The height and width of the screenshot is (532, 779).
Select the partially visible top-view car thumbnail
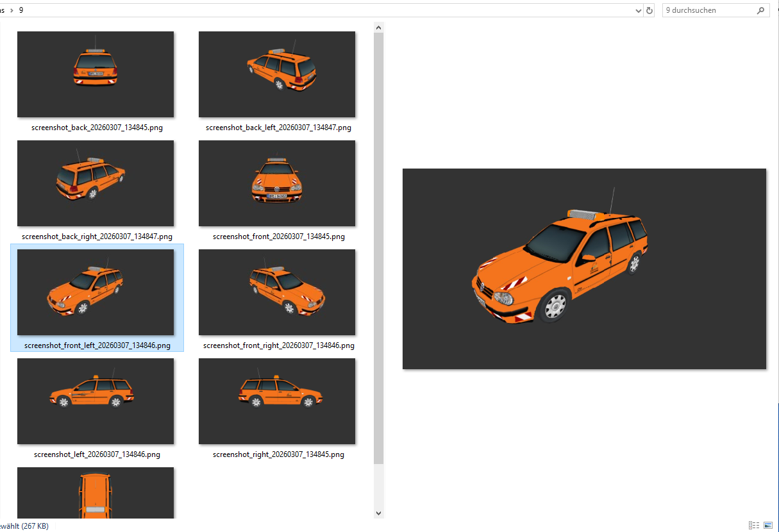tap(96, 492)
